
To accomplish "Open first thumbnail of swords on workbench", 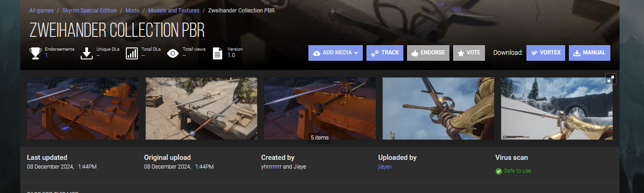I will 83,108.
